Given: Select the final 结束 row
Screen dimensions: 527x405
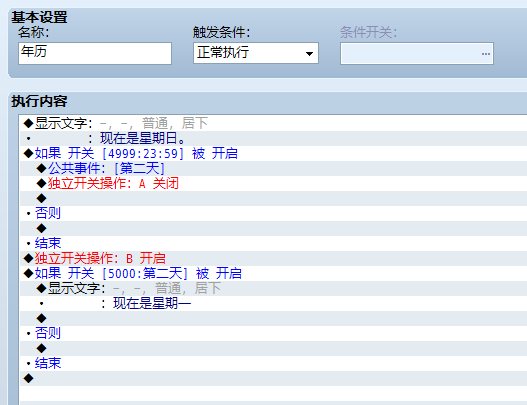Looking at the screenshot, I should point(274,363).
